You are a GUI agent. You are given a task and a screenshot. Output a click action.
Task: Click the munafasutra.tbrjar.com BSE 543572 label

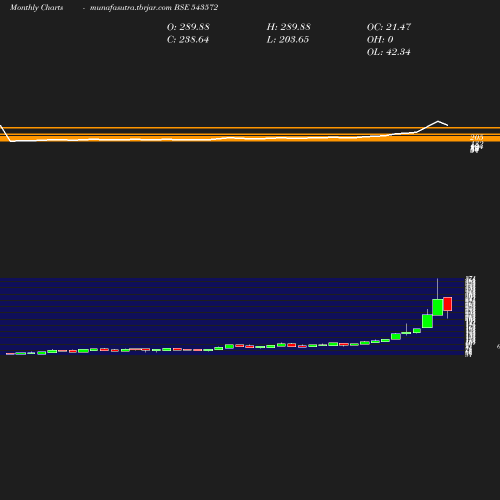154,7
